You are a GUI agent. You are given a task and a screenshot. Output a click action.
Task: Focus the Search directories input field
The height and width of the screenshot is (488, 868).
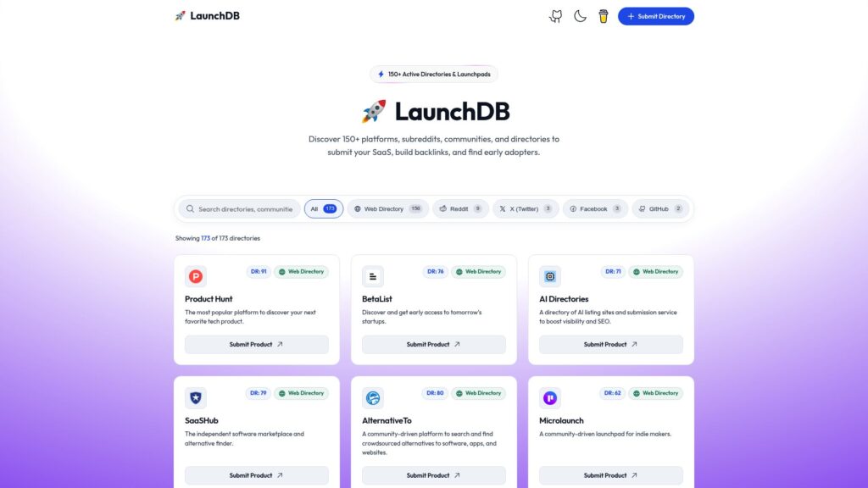point(239,209)
